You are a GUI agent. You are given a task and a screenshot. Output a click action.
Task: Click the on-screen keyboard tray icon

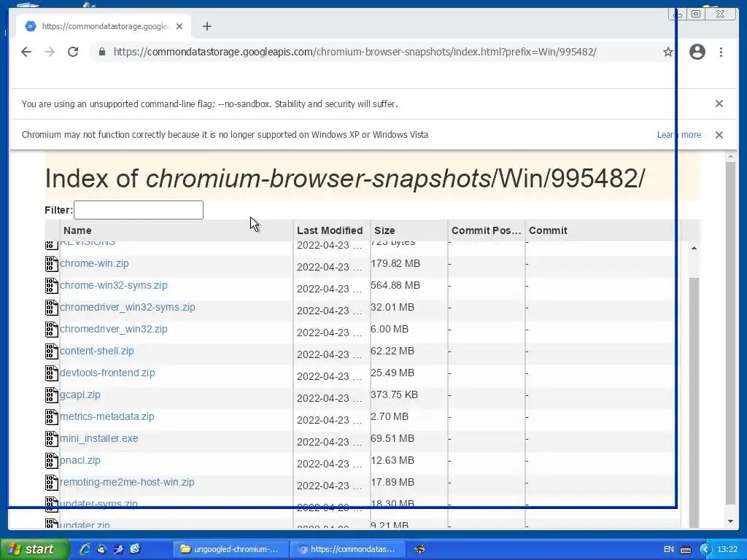[686, 549]
